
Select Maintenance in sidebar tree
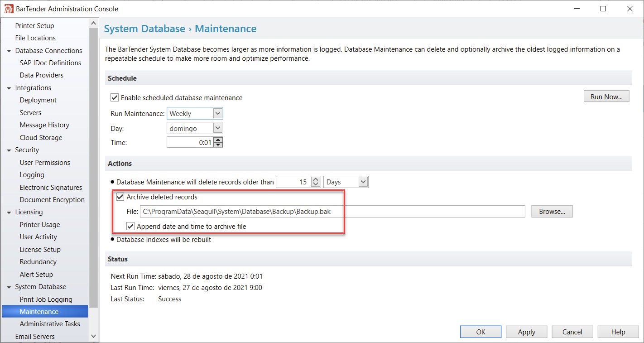[45, 311]
